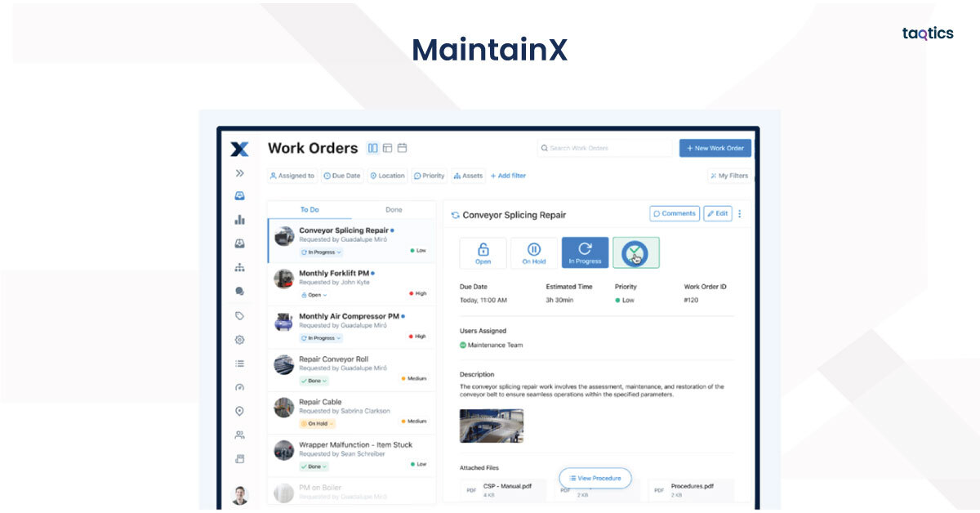Click the three-dot more options icon

pos(740,214)
